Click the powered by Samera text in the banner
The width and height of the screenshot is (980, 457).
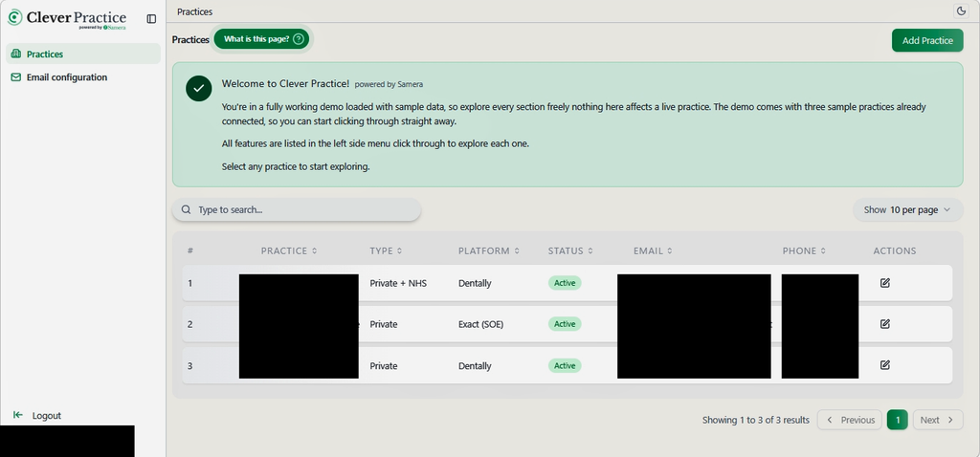pos(389,84)
